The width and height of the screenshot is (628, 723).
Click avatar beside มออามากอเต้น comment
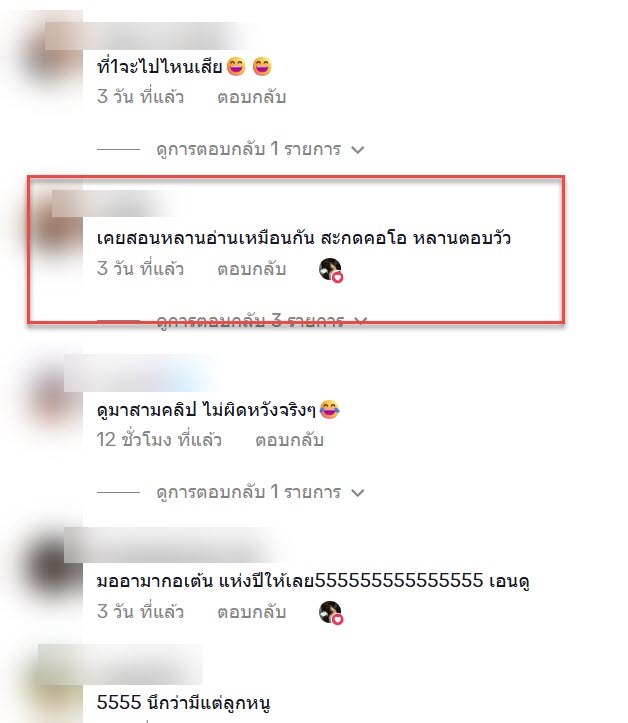coord(53,565)
